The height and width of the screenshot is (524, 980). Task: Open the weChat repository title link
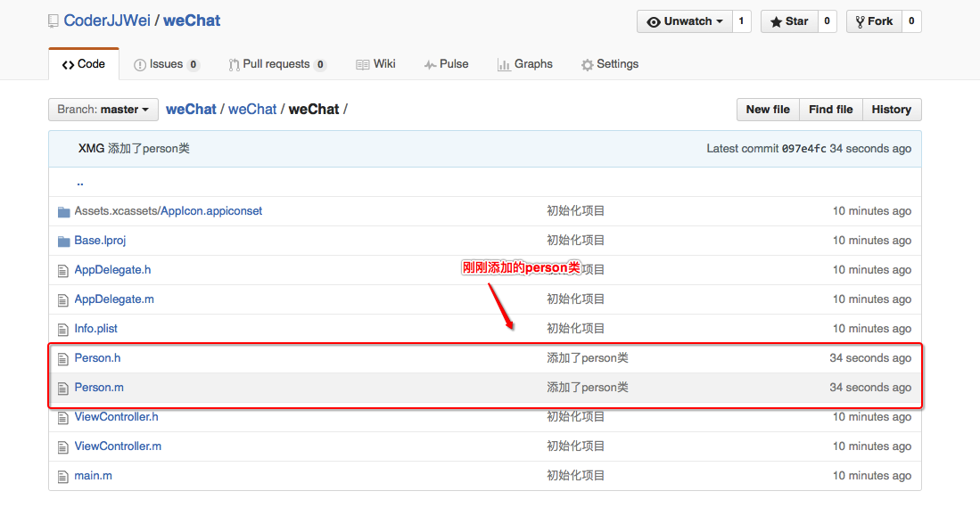click(x=192, y=20)
